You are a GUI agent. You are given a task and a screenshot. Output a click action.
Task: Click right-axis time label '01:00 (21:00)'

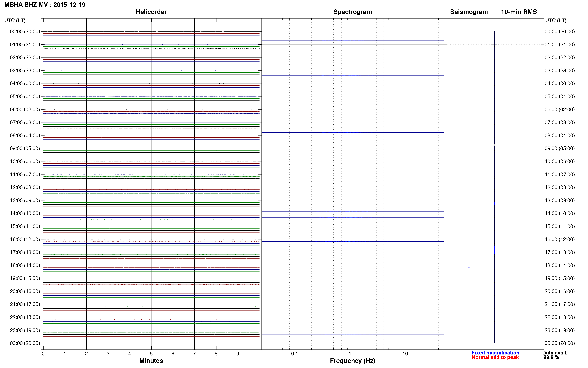coord(560,45)
